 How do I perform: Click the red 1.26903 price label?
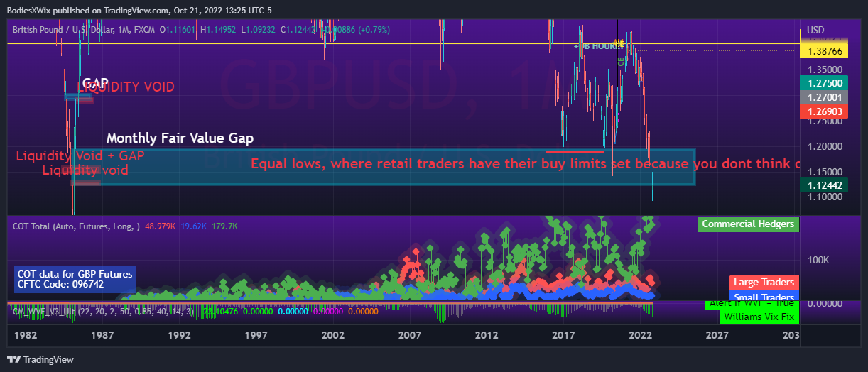[825, 111]
